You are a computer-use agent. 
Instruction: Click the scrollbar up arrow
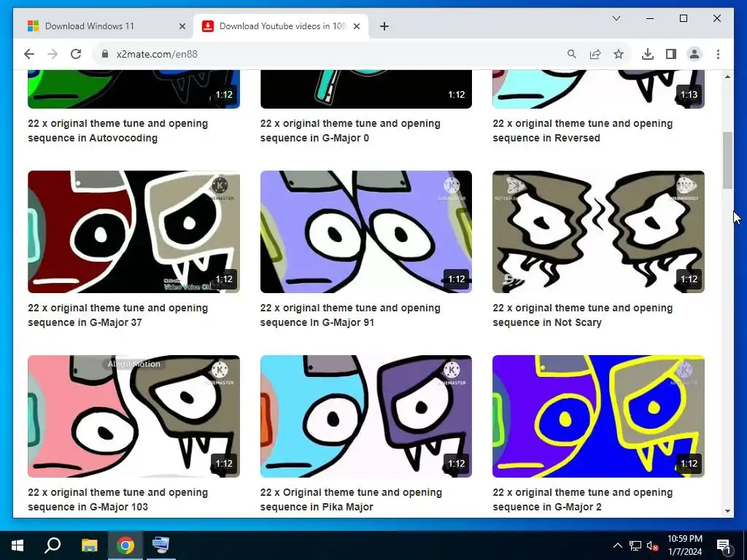pyautogui.click(x=727, y=76)
